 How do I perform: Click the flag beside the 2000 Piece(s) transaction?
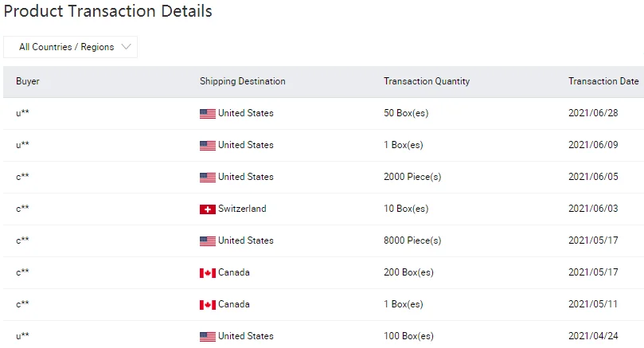tap(207, 178)
